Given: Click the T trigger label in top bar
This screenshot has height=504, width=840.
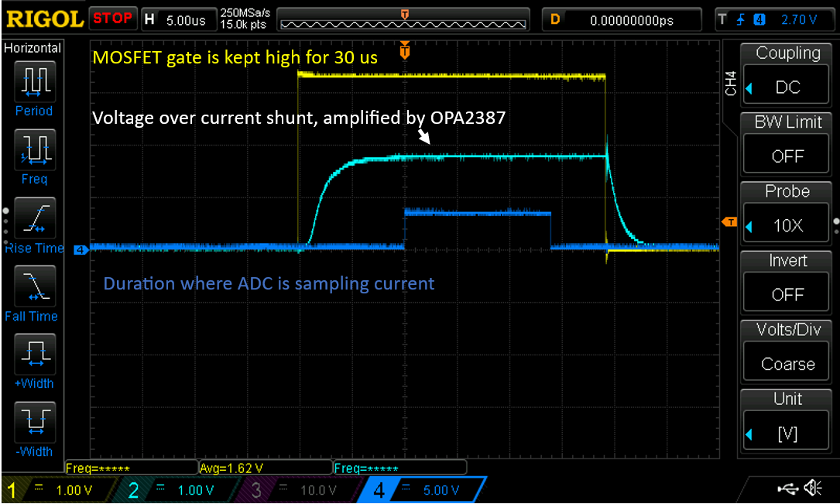Looking at the screenshot, I should click(x=722, y=20).
